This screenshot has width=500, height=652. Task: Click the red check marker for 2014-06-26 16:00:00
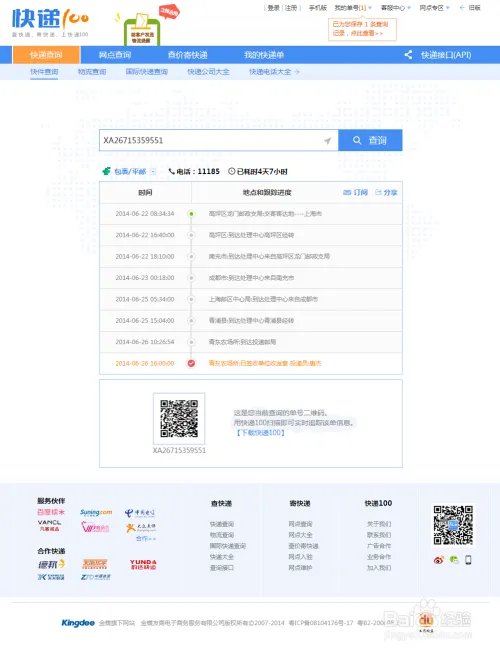(191, 363)
